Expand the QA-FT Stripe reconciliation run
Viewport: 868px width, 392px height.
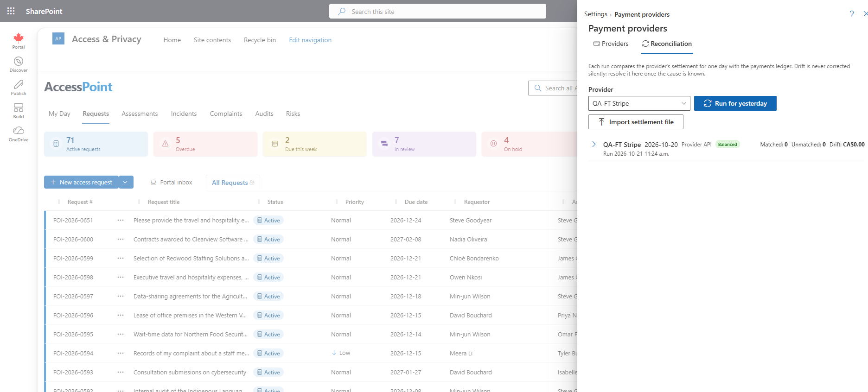click(x=594, y=145)
